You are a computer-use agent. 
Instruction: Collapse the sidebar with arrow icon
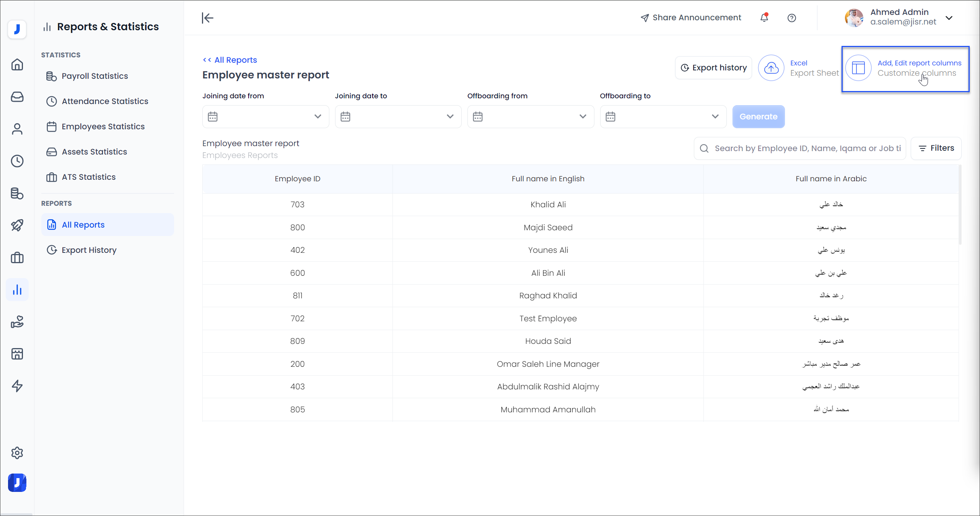tap(207, 18)
